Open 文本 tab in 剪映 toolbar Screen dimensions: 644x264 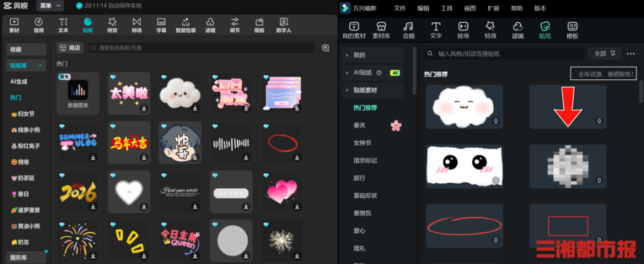pos(63,25)
